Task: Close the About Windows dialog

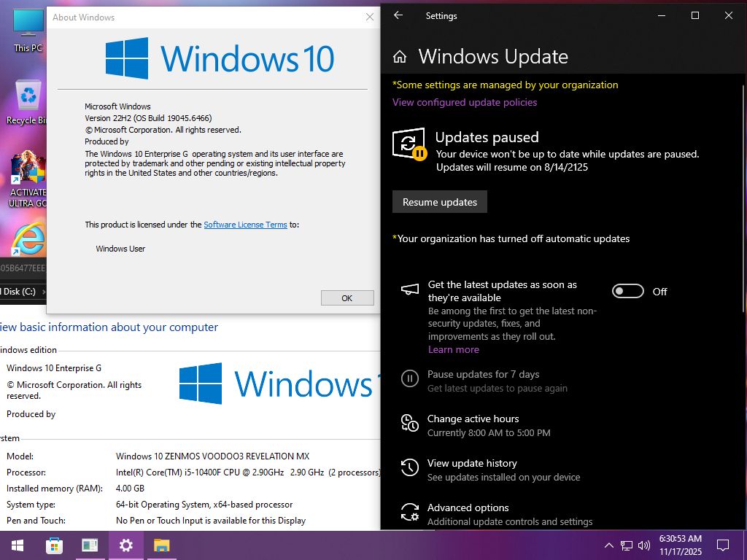Action: [x=370, y=17]
